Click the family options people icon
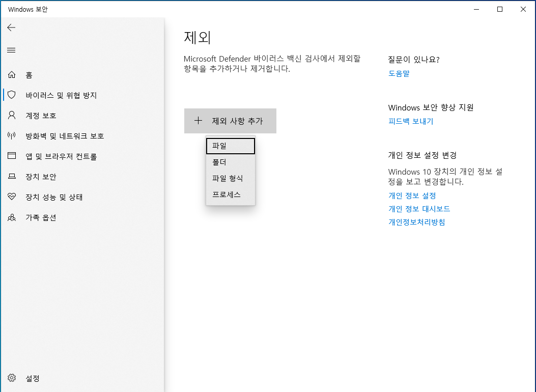 [12, 217]
